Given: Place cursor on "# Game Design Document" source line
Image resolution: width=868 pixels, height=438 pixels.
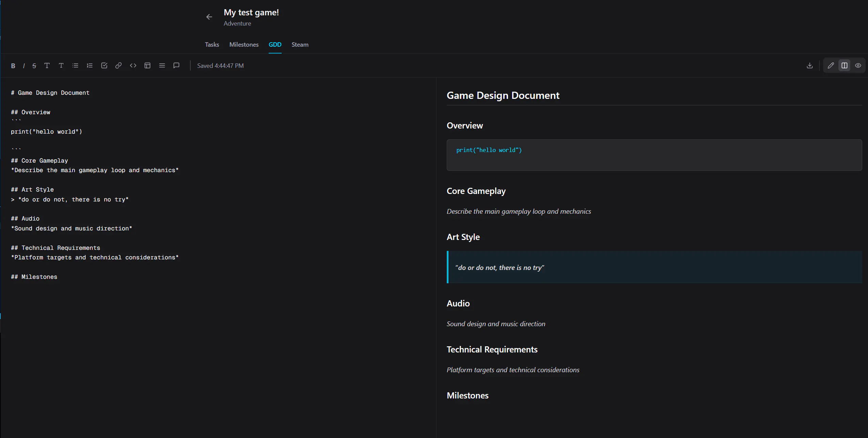Looking at the screenshot, I should pyautogui.click(x=50, y=93).
